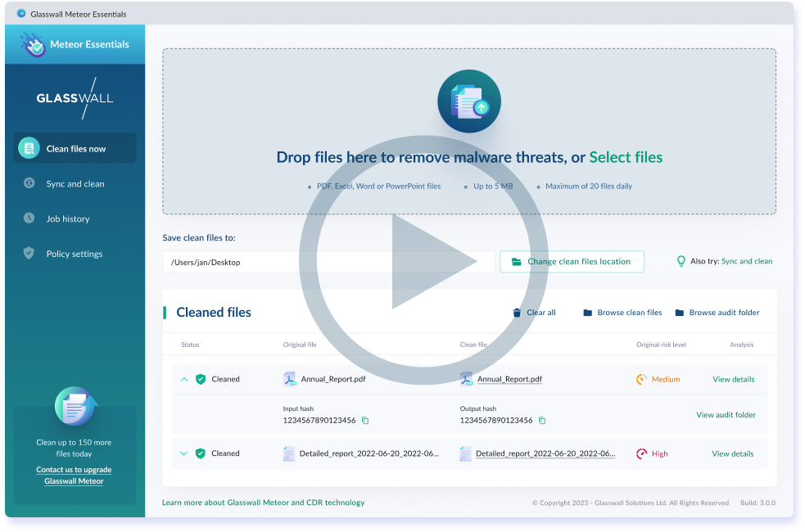Collapse the Annual_Report.pdf row
The height and width of the screenshot is (532, 805).
184,379
